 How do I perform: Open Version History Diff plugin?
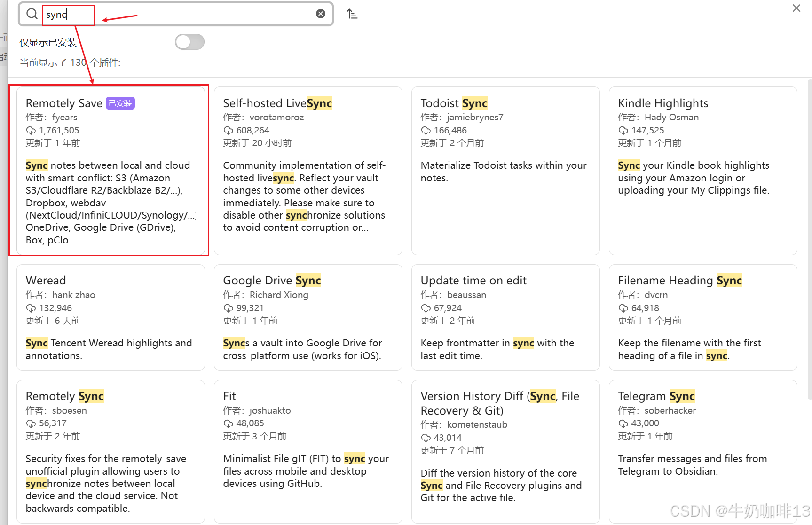[x=505, y=451]
